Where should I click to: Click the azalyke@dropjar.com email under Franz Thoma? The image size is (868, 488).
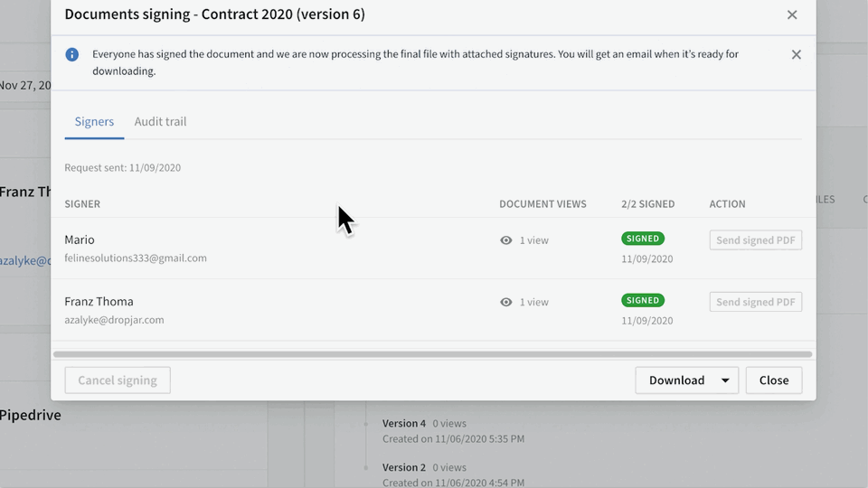click(114, 320)
